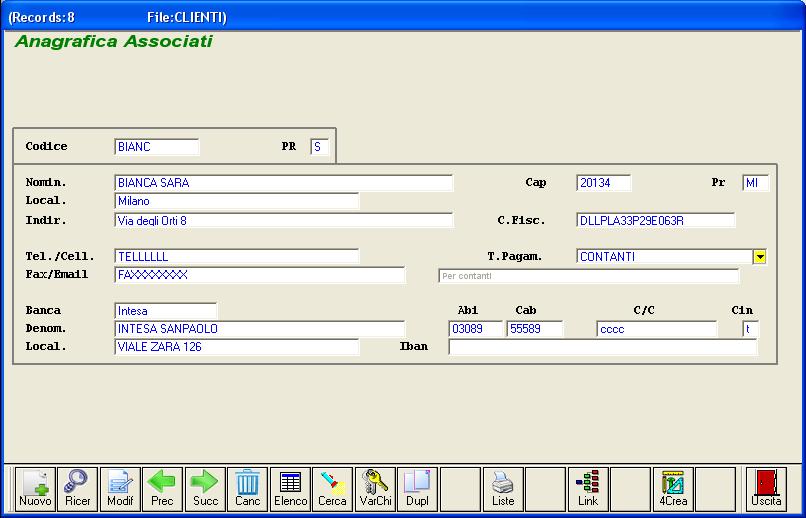Image resolution: width=806 pixels, height=518 pixels.
Task: Click the Abi field with 03089
Action: [x=475, y=329]
